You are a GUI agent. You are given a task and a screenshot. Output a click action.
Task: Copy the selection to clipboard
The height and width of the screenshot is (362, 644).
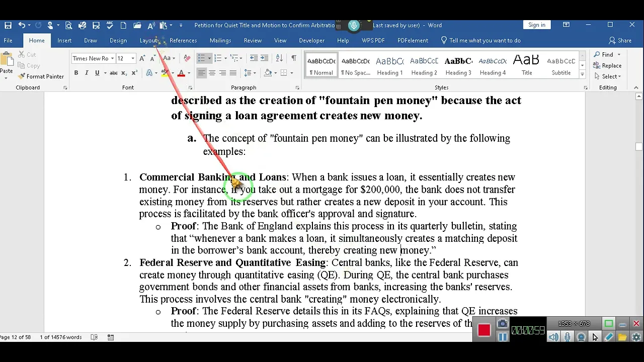pyautogui.click(x=29, y=65)
